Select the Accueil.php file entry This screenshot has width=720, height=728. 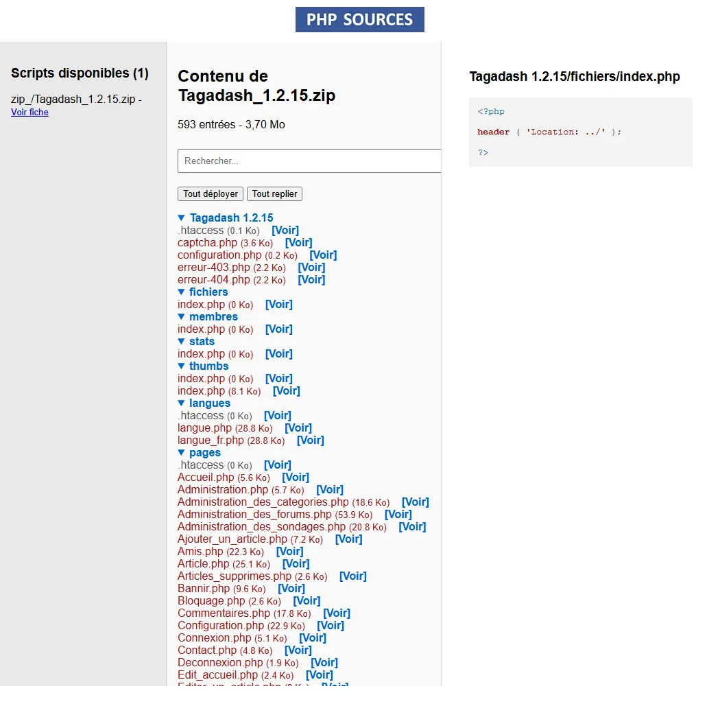pyautogui.click(x=206, y=478)
